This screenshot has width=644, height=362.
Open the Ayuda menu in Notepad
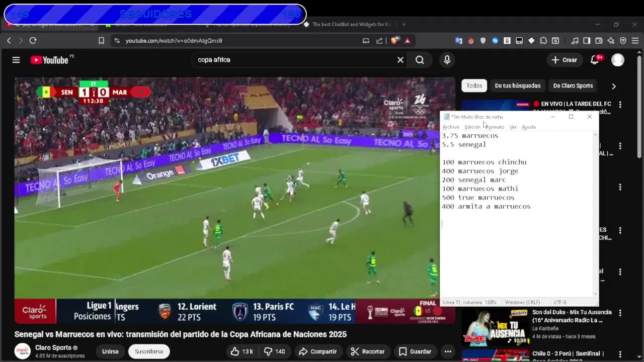pyautogui.click(x=528, y=127)
